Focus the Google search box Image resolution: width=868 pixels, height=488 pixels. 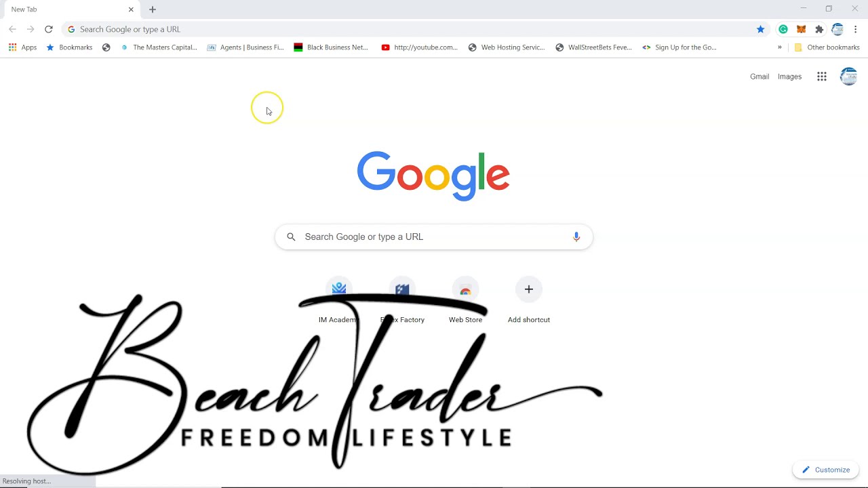(x=434, y=237)
